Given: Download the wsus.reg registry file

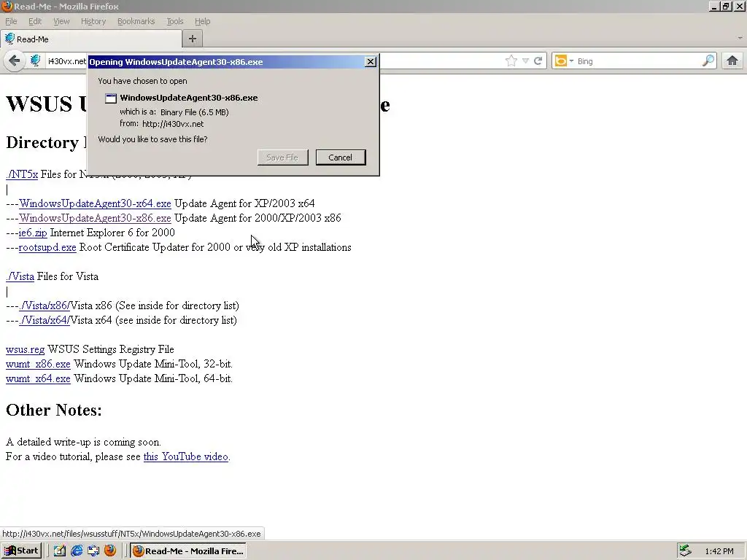Looking at the screenshot, I should coord(26,349).
